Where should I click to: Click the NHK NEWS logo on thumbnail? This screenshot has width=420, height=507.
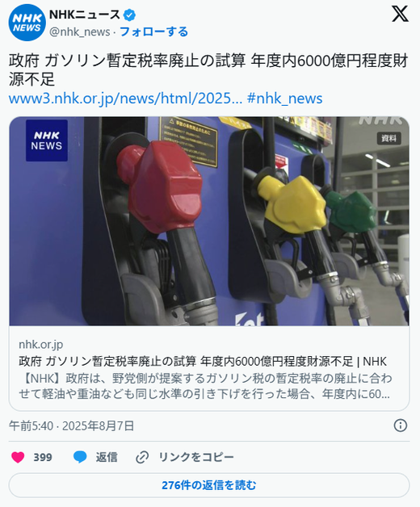click(47, 140)
